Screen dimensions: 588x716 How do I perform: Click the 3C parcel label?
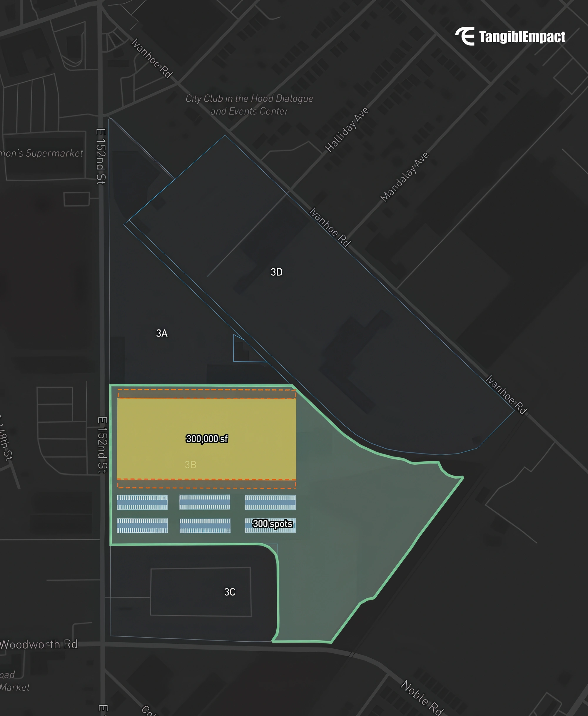point(230,592)
